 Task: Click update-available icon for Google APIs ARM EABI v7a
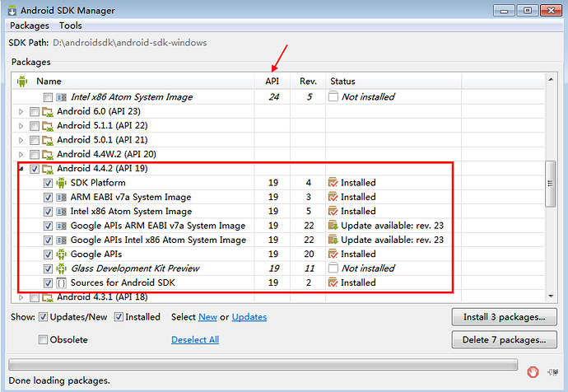click(x=333, y=226)
